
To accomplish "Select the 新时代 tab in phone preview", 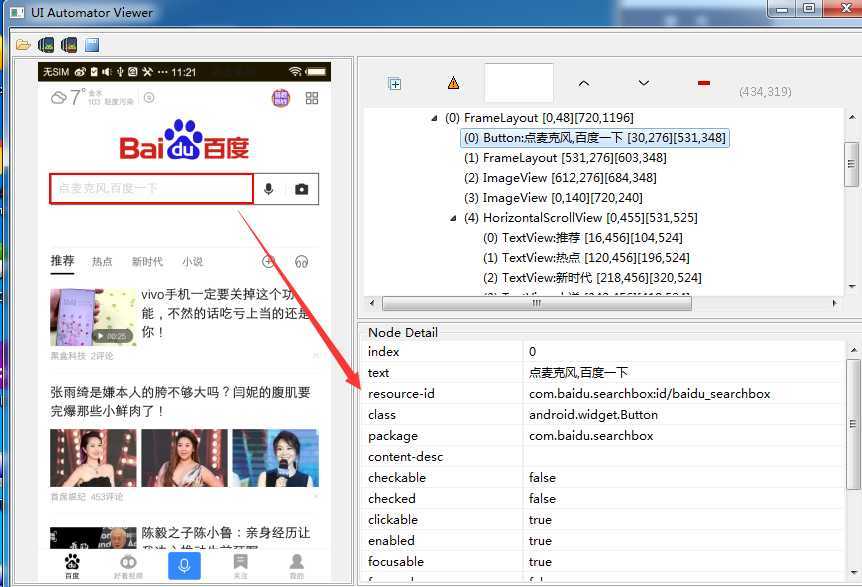I will click(x=147, y=262).
